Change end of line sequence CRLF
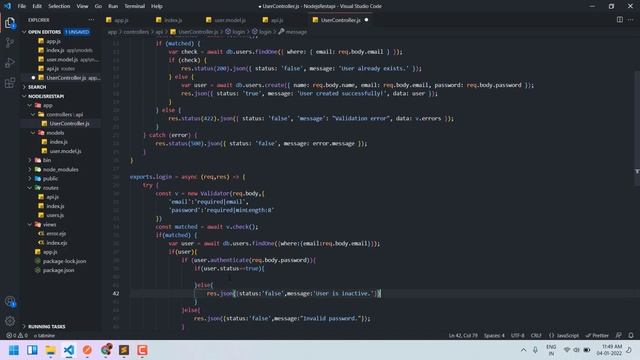The height and width of the screenshot is (360, 640). click(536, 336)
